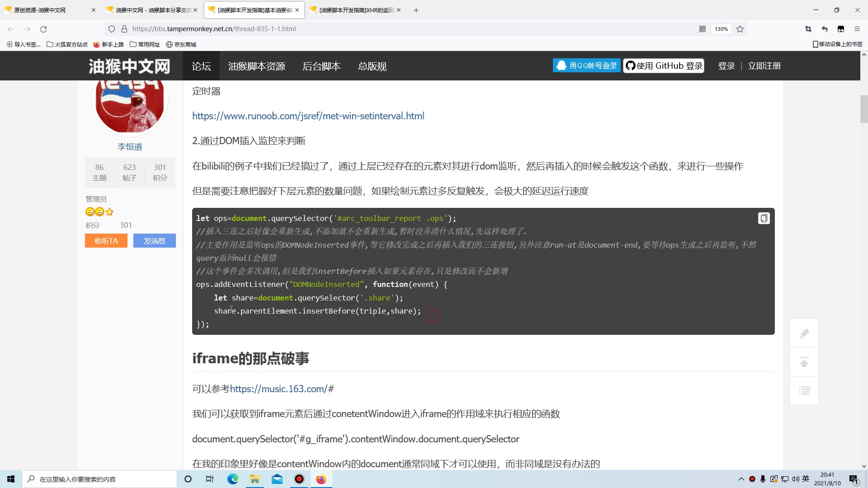Click the 86 主题 stat
This screenshot has height=488, width=868.
(99, 172)
